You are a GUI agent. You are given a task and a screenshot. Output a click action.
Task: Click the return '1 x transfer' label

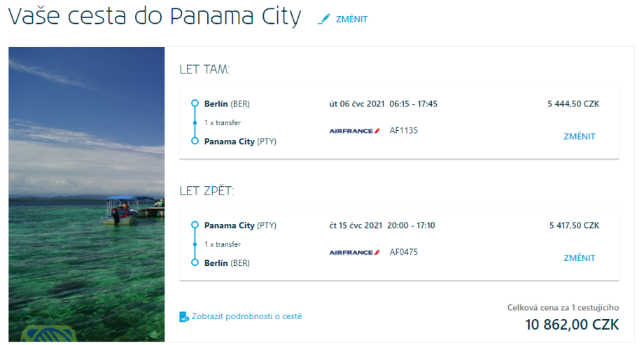[x=223, y=244]
